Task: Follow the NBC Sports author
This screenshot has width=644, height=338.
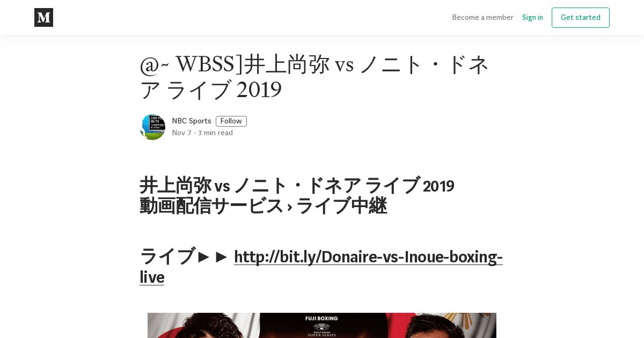Action: click(231, 121)
